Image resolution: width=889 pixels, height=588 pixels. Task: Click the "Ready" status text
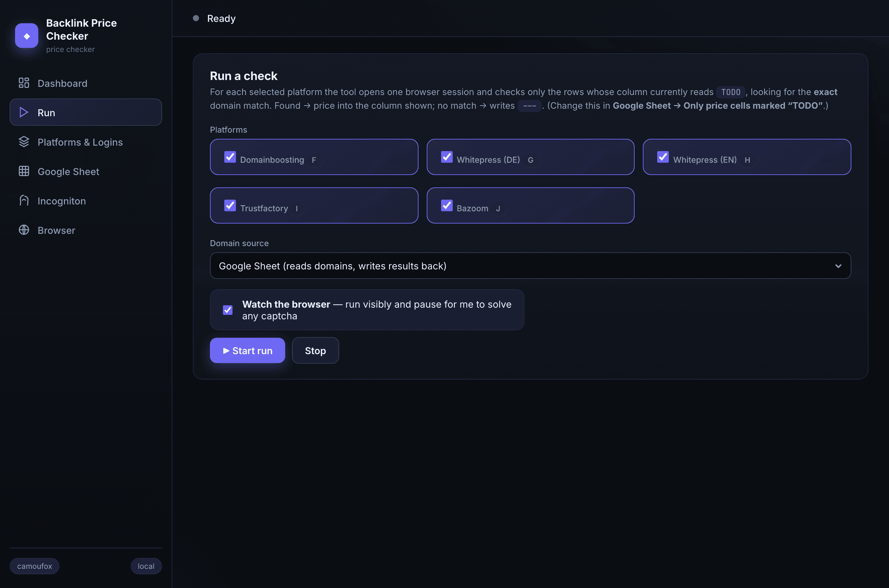click(x=221, y=18)
